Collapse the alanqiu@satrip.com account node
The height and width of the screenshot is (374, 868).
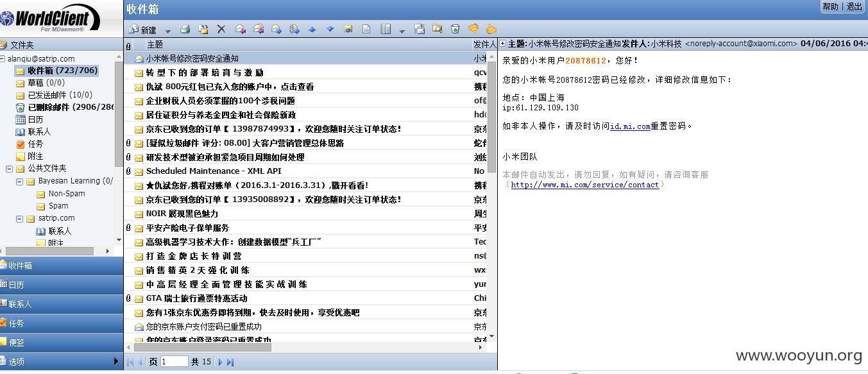point(3,58)
